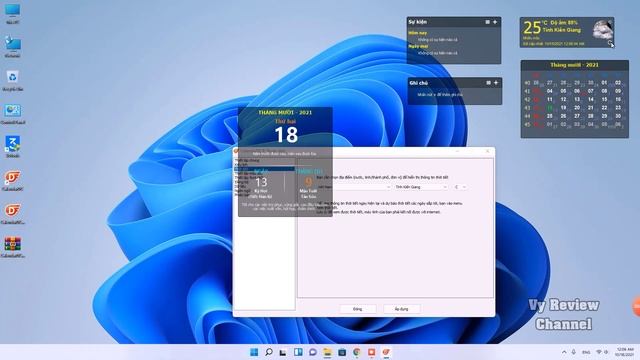
Task: Open Task View on the taskbar
Action: coord(283,352)
